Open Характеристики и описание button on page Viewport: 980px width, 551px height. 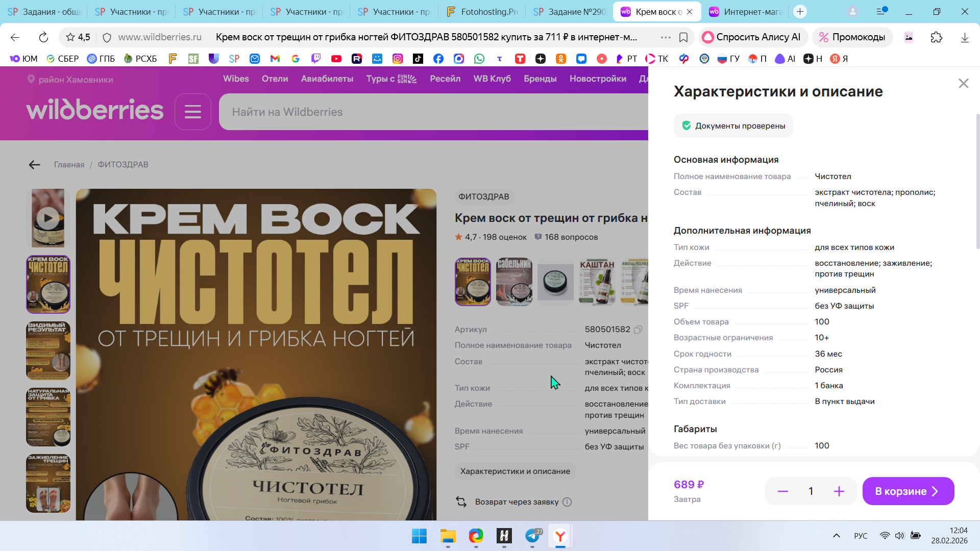(x=514, y=471)
